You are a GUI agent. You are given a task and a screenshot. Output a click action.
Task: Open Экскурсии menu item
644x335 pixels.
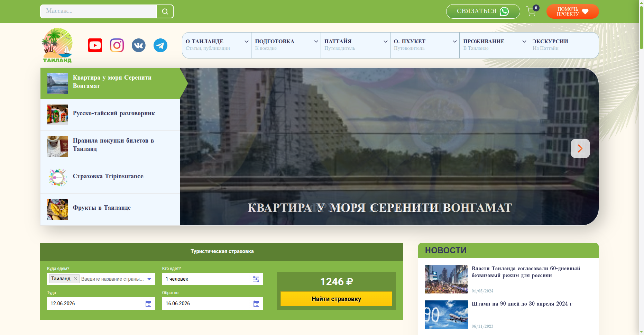[564, 45]
